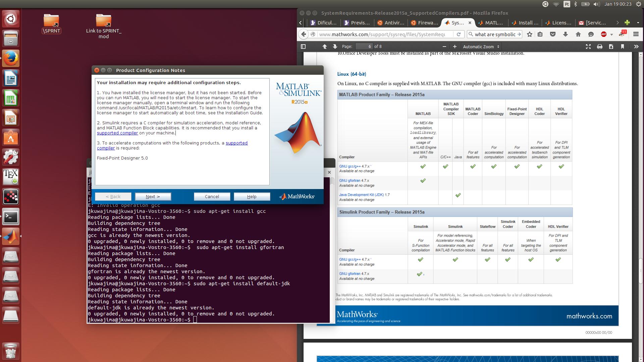
Task: Switch to the Firewa... tab
Action: 424,23
